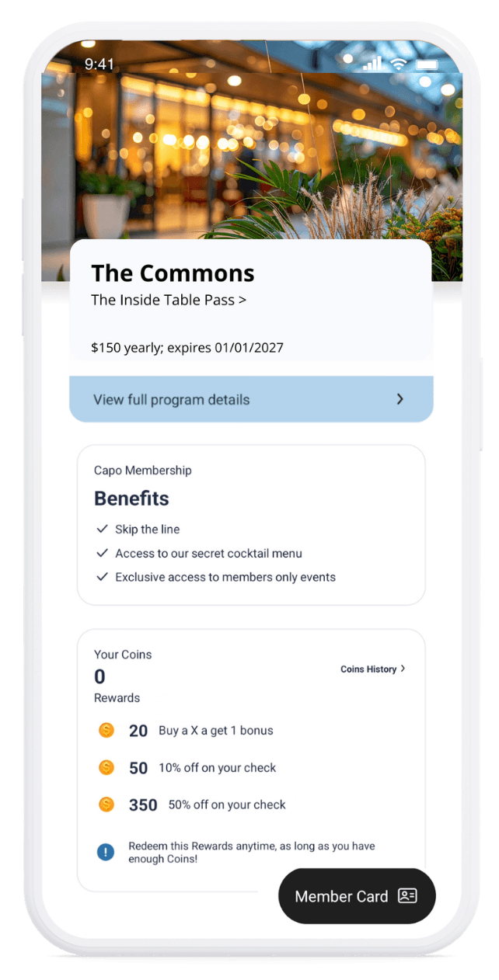Open The Inside Table Pass details
This screenshot has width=499, height=980.
tap(169, 300)
